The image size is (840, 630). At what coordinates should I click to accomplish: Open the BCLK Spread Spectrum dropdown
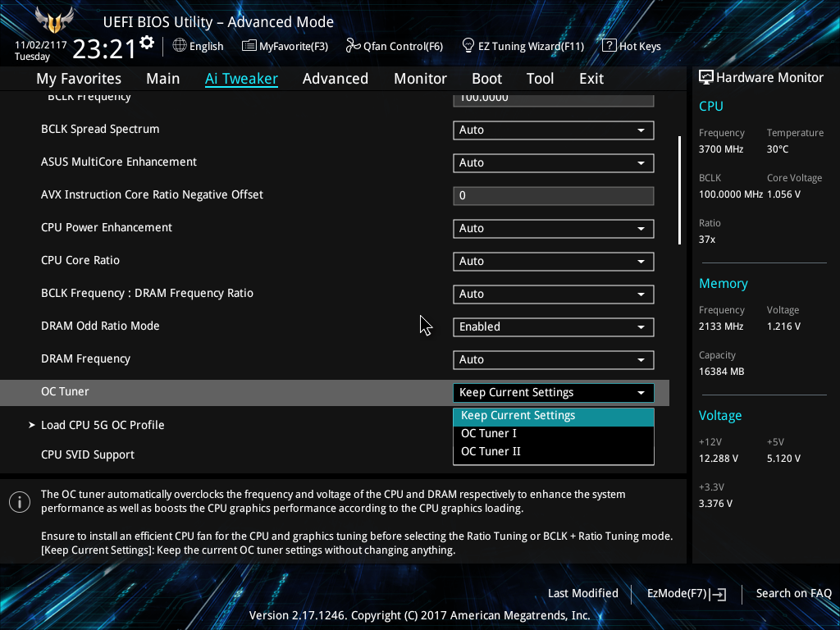553,130
